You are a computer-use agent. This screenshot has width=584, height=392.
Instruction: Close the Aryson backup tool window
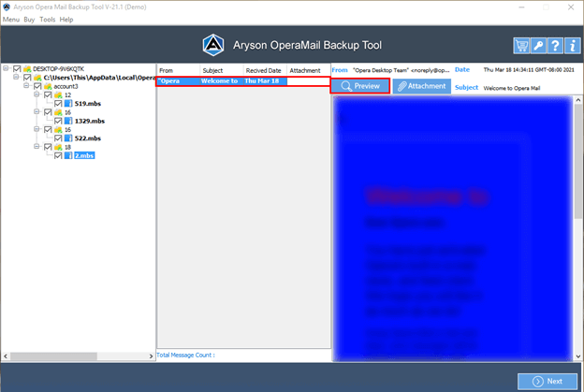(x=571, y=7)
